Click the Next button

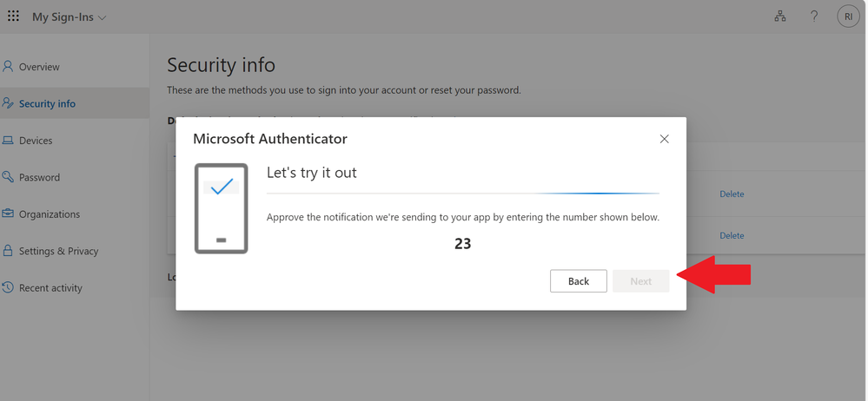point(641,281)
